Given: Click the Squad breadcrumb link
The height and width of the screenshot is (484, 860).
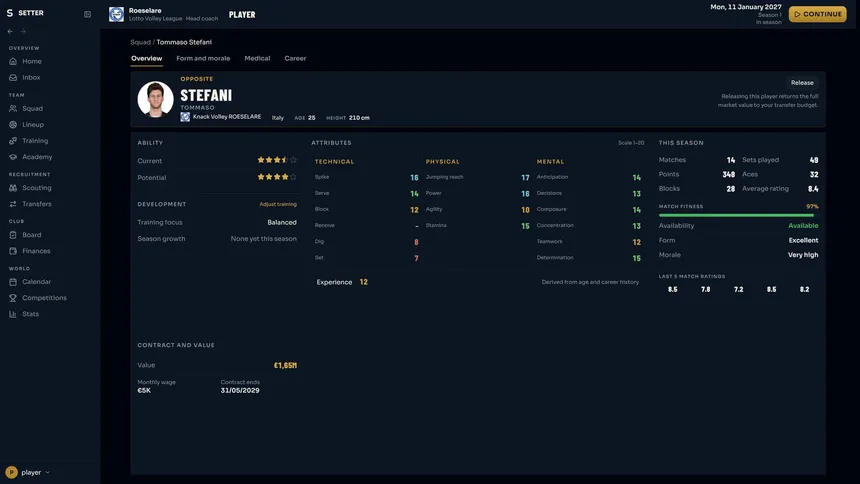Looking at the screenshot, I should [x=140, y=42].
